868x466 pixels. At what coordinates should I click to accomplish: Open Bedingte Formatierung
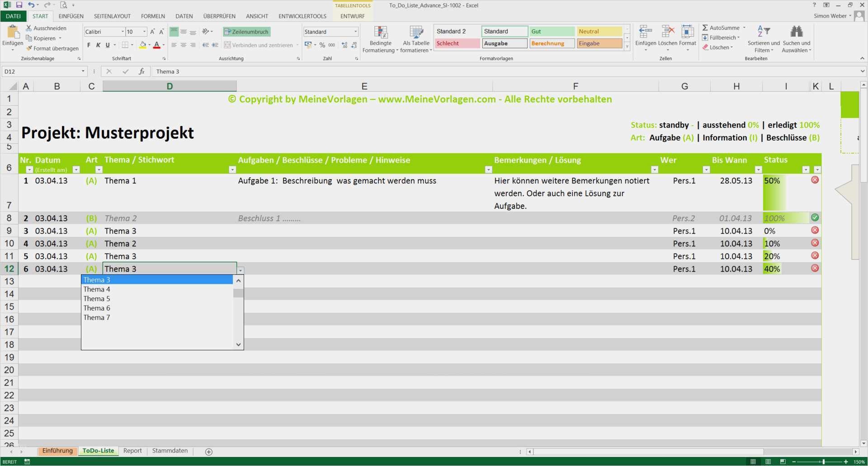[x=380, y=39]
